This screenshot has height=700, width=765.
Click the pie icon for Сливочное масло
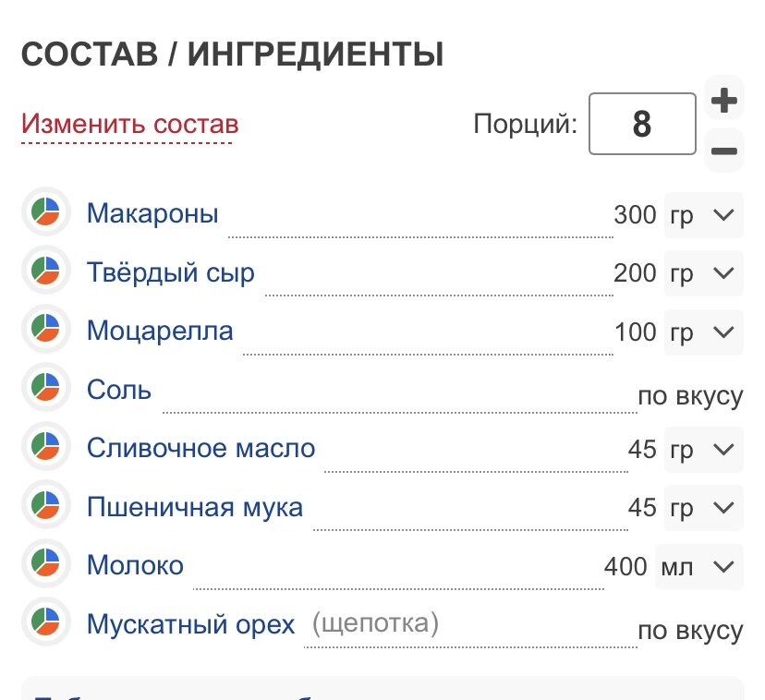[x=46, y=446]
